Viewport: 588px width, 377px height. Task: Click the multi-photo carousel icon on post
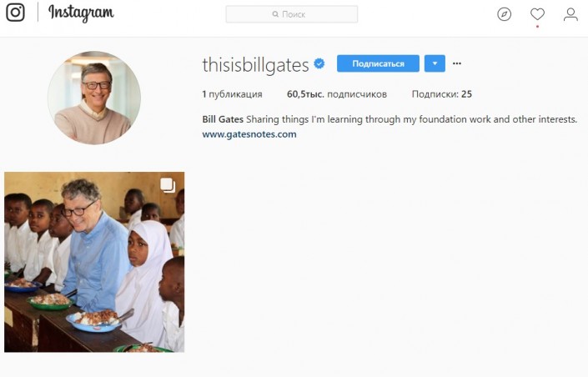pos(168,185)
